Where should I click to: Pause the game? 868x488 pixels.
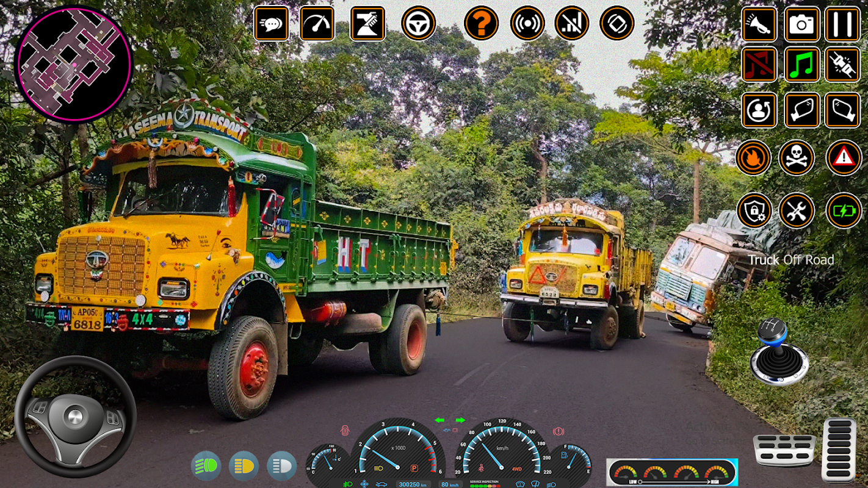coord(842,24)
